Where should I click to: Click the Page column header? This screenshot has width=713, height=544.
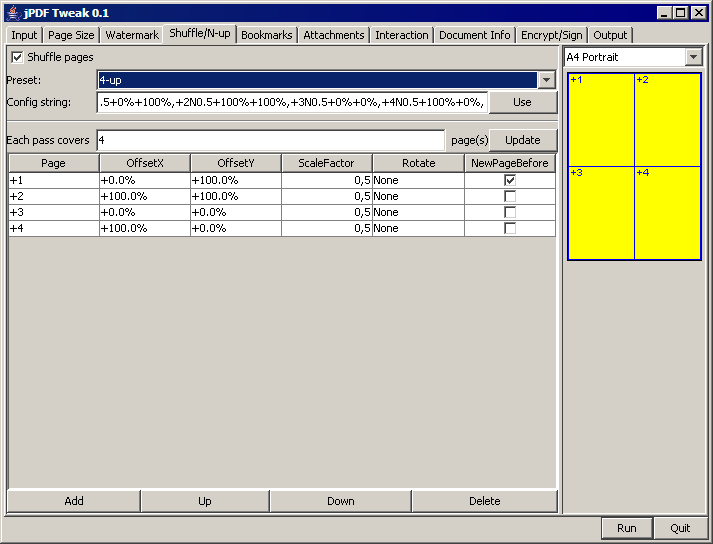pyautogui.click(x=54, y=163)
